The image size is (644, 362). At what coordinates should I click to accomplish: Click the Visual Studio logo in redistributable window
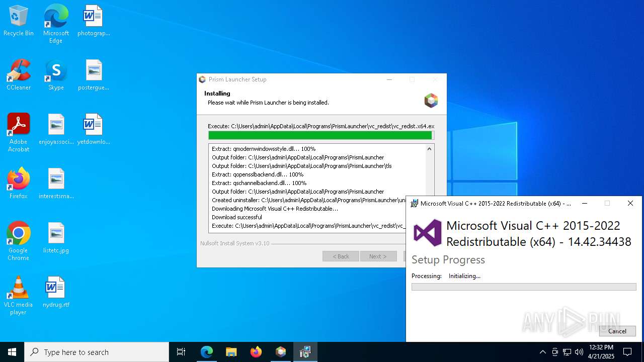(427, 233)
